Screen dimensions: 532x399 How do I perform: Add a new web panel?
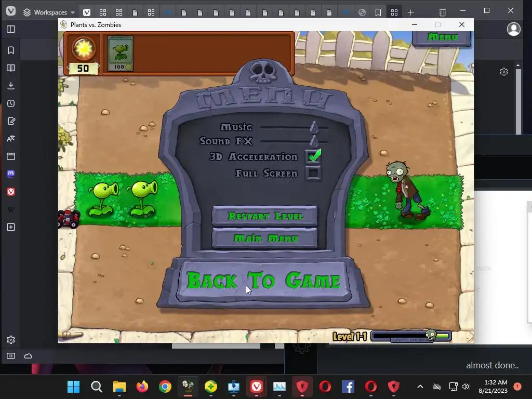point(11,227)
